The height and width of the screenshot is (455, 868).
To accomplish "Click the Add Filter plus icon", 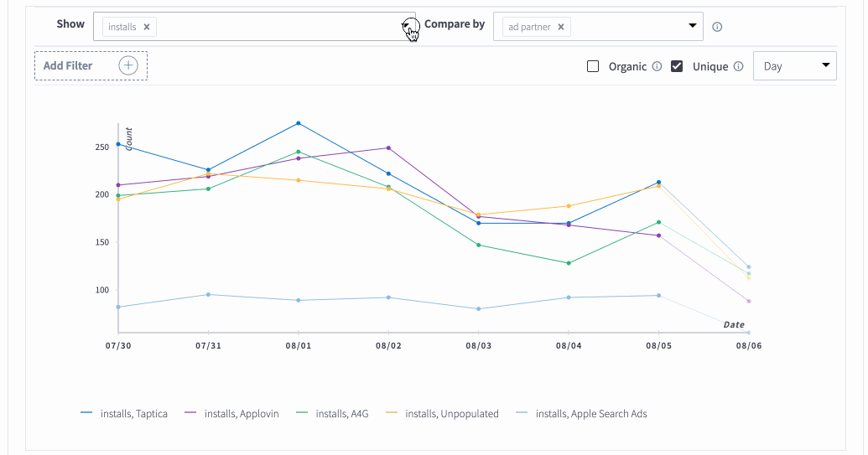I will [127, 66].
